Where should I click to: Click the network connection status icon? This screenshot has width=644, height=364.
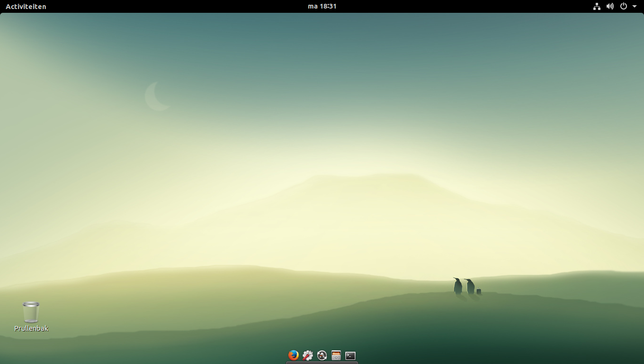(597, 6)
